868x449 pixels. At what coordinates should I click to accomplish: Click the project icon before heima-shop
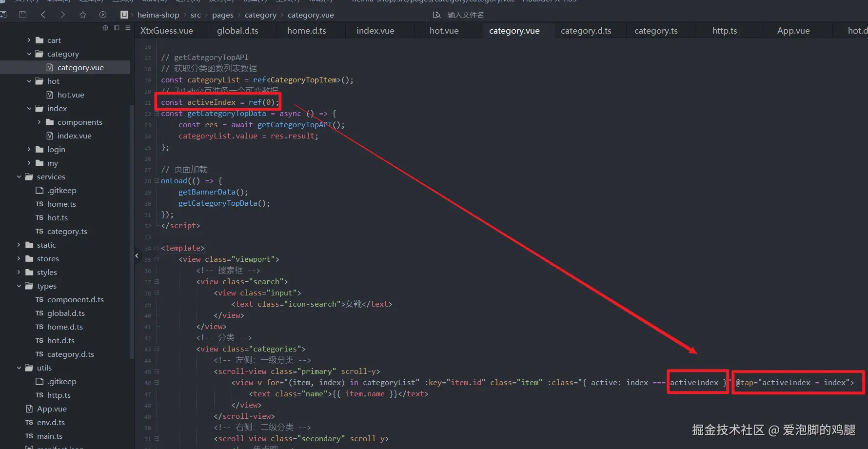(x=124, y=15)
